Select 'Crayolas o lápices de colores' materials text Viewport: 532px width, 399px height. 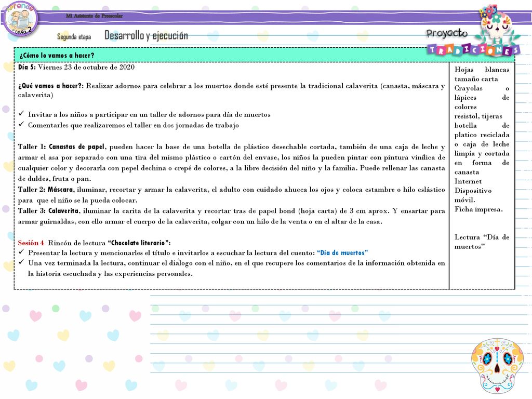click(x=482, y=97)
